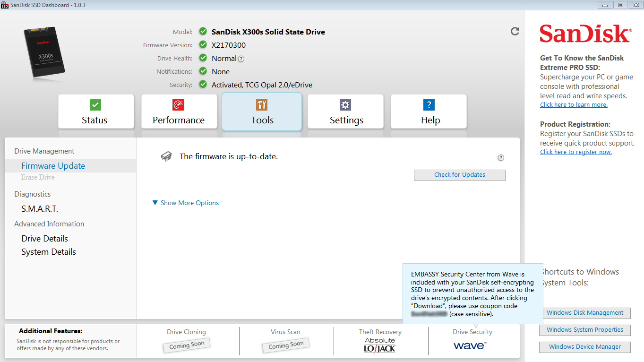
Task: Select Firmware Update in sidebar
Action: [70, 166]
